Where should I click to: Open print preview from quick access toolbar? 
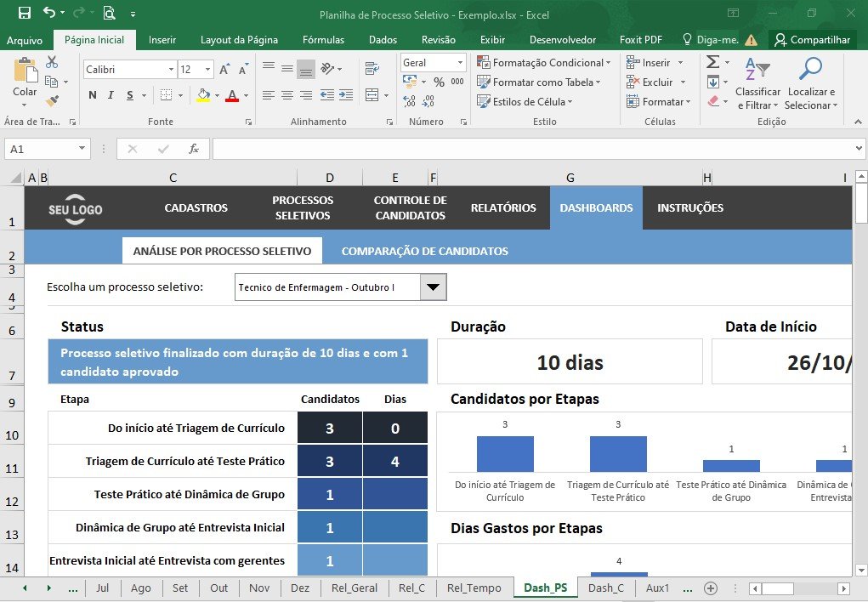tap(109, 13)
